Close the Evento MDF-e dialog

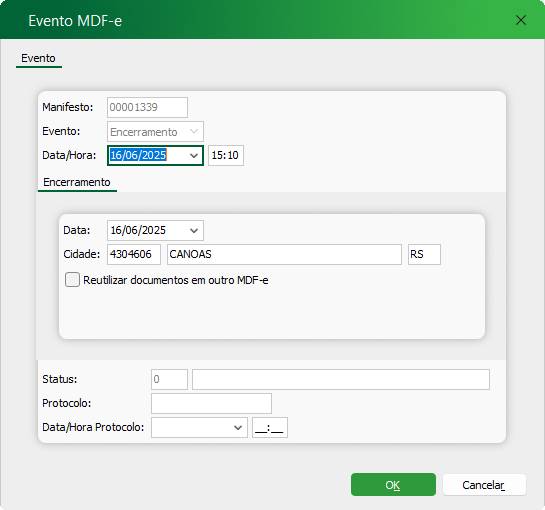(520, 20)
